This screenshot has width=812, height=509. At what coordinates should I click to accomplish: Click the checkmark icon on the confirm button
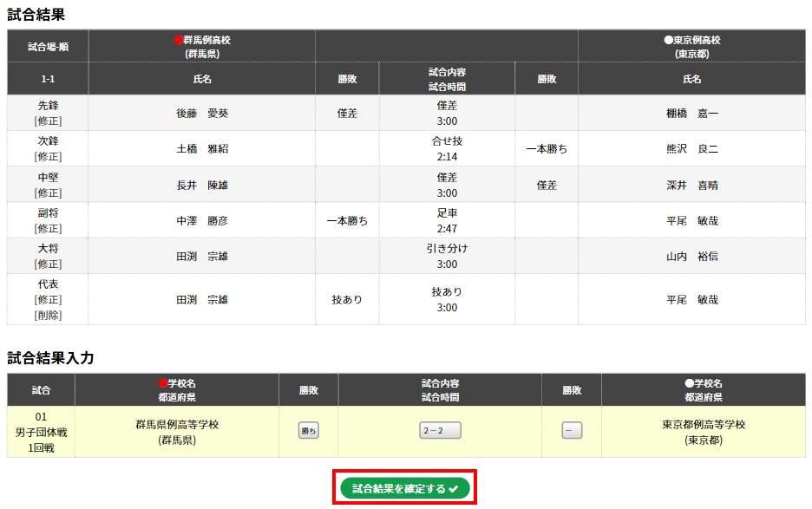pyautogui.click(x=454, y=489)
